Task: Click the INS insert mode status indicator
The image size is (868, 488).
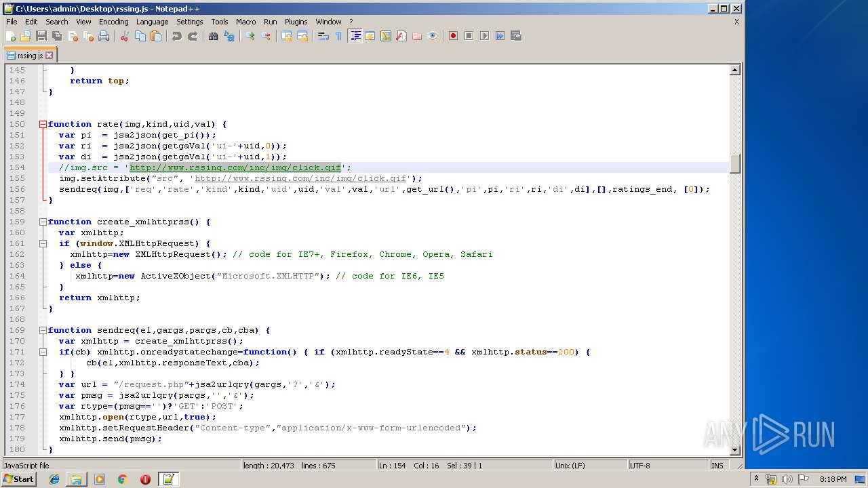Action: pos(717,466)
